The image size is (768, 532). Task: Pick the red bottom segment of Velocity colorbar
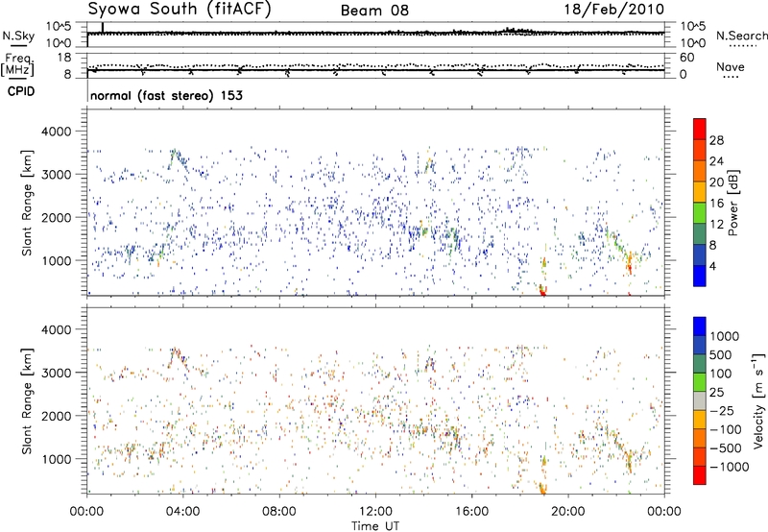(x=700, y=475)
